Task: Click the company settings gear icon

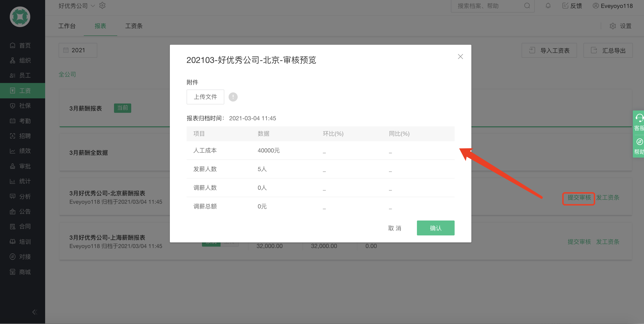Action: pos(102,6)
